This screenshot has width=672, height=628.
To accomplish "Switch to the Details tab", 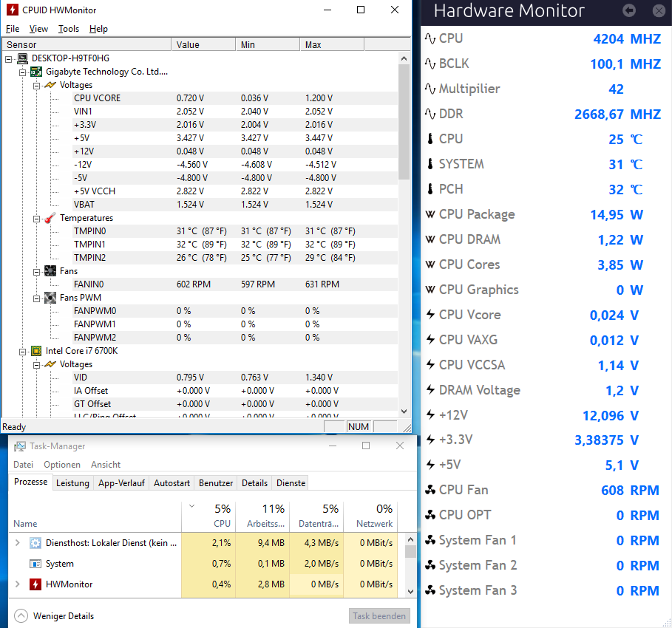I will (x=254, y=483).
